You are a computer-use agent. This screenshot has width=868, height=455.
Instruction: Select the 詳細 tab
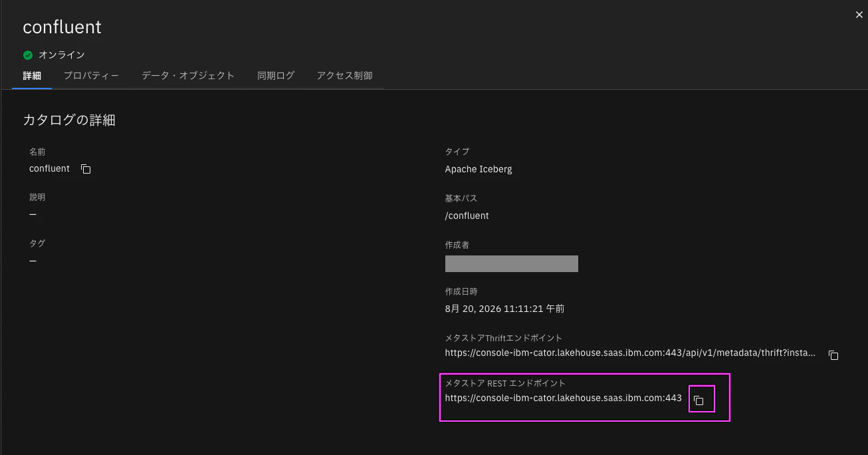[32, 76]
